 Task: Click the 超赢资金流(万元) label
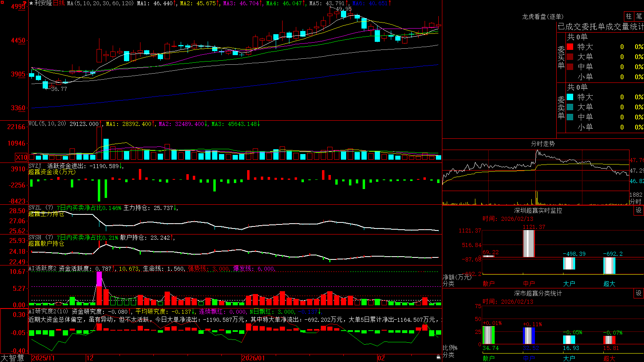52,172
